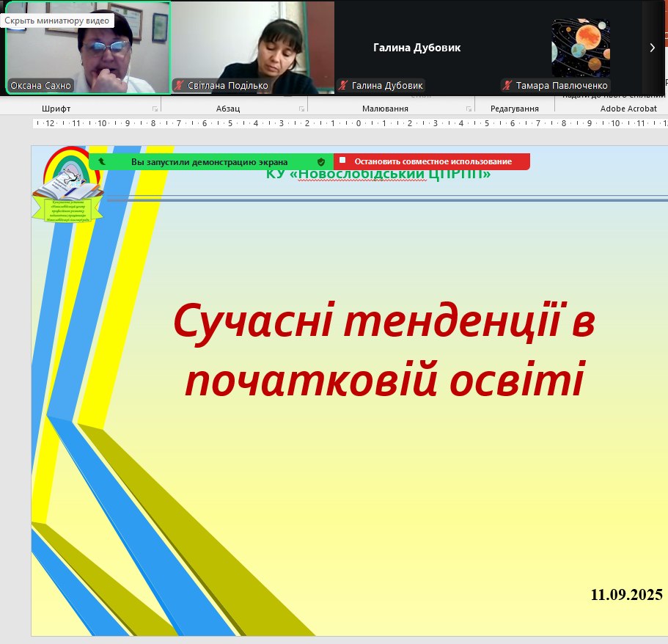Stop sharing via Остановить совместное использование

[432, 161]
